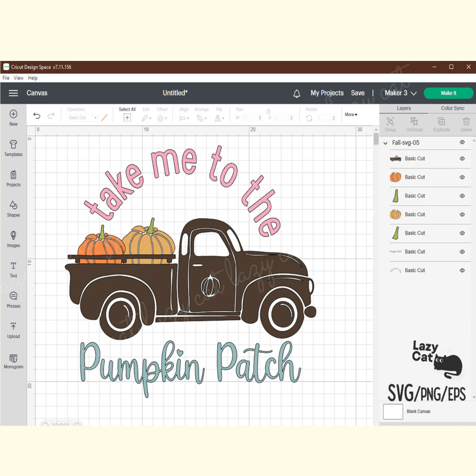Click the Basic Cut color swatch

coord(105,117)
